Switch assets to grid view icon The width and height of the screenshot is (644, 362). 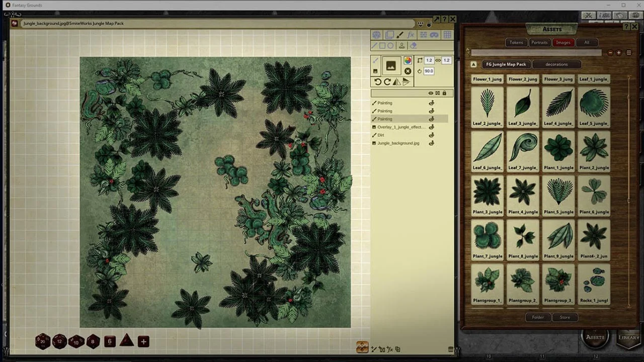[x=629, y=52]
